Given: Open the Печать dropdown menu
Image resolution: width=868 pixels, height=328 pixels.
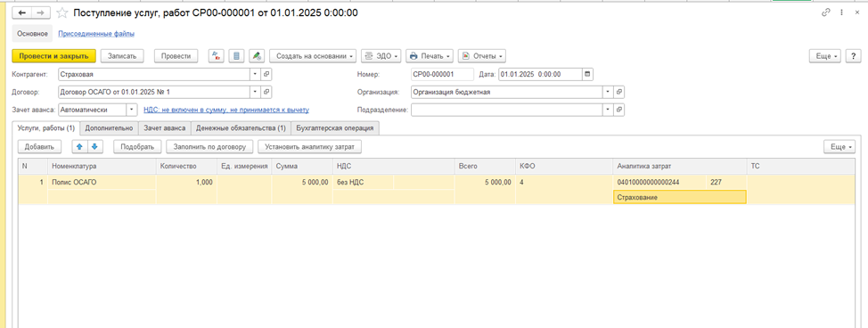Looking at the screenshot, I should [x=430, y=56].
